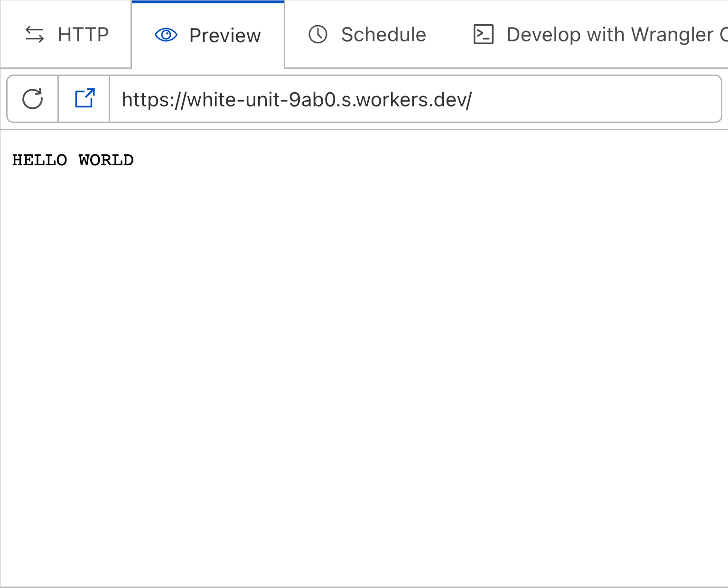728x588 pixels.
Task: Click the HELLO WORLD output text
Action: click(x=73, y=160)
